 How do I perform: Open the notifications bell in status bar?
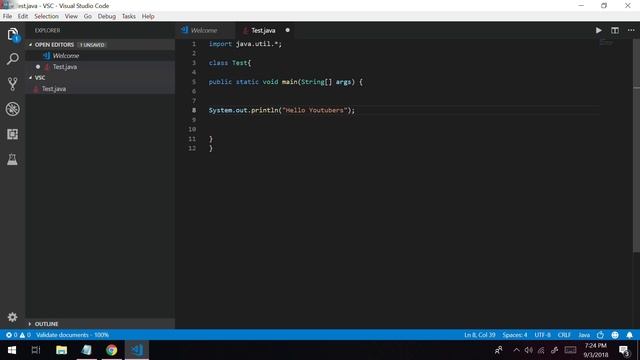click(629, 335)
